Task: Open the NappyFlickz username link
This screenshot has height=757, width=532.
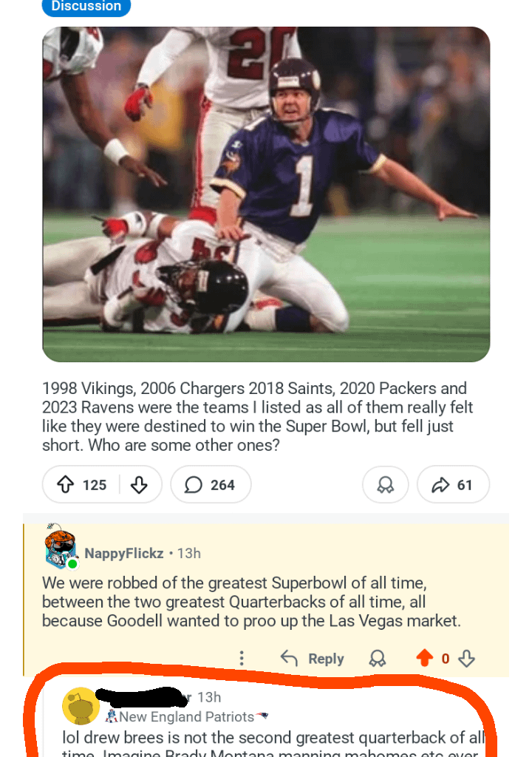Action: pyautogui.click(x=124, y=553)
